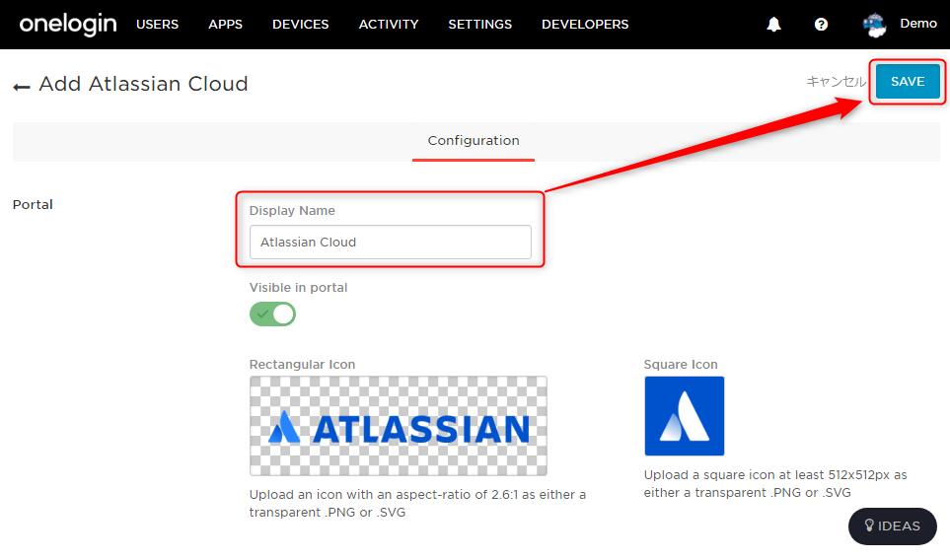Click the blue SAVE button
Viewport: 950px width, 560px height.
point(908,81)
